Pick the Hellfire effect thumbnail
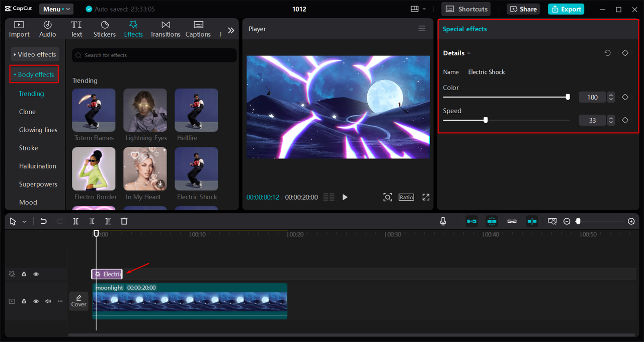 point(196,111)
